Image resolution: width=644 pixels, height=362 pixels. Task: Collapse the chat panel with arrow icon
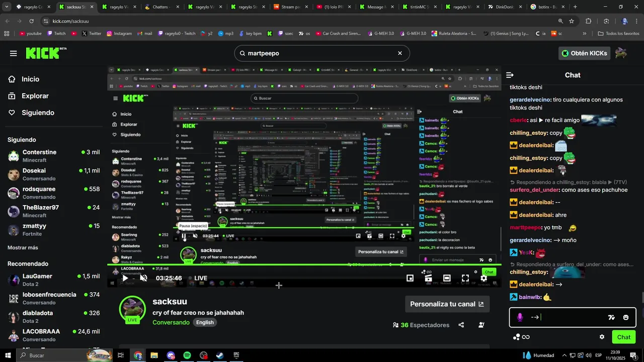(510, 75)
